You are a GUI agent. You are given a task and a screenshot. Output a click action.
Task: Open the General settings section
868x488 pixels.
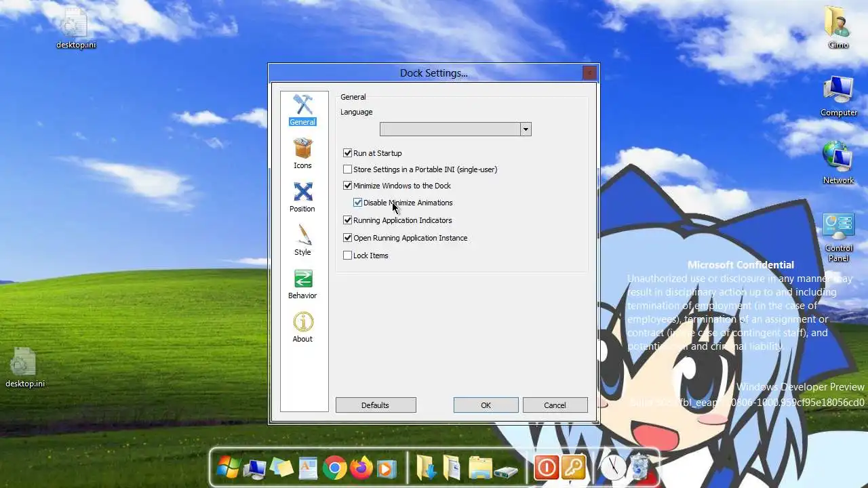(x=302, y=110)
